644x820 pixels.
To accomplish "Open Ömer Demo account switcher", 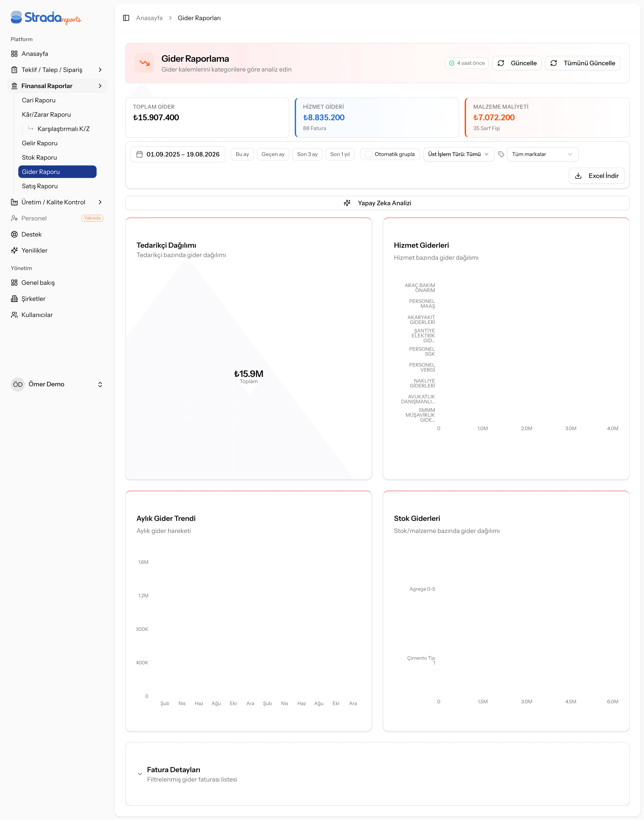I will (x=57, y=385).
